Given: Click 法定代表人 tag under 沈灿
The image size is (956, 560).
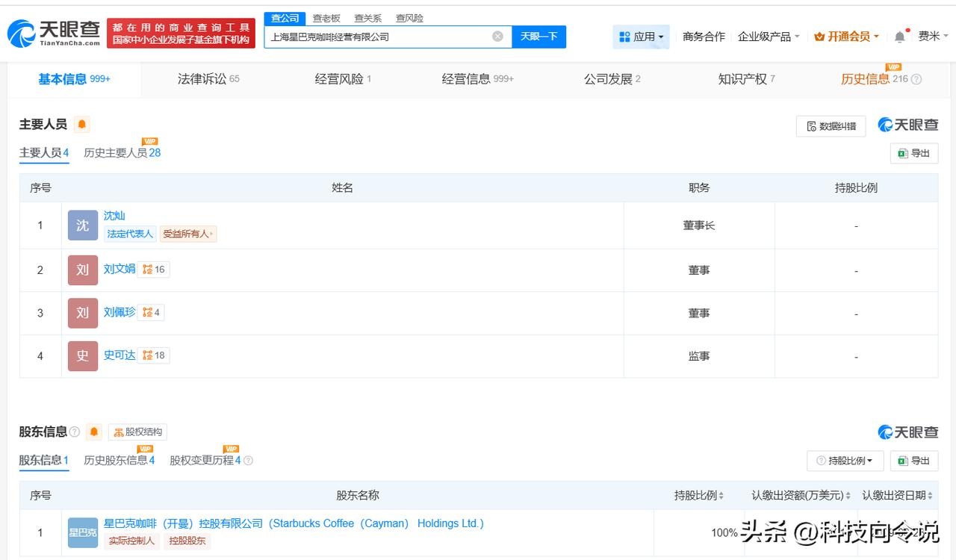Looking at the screenshot, I should 130,234.
